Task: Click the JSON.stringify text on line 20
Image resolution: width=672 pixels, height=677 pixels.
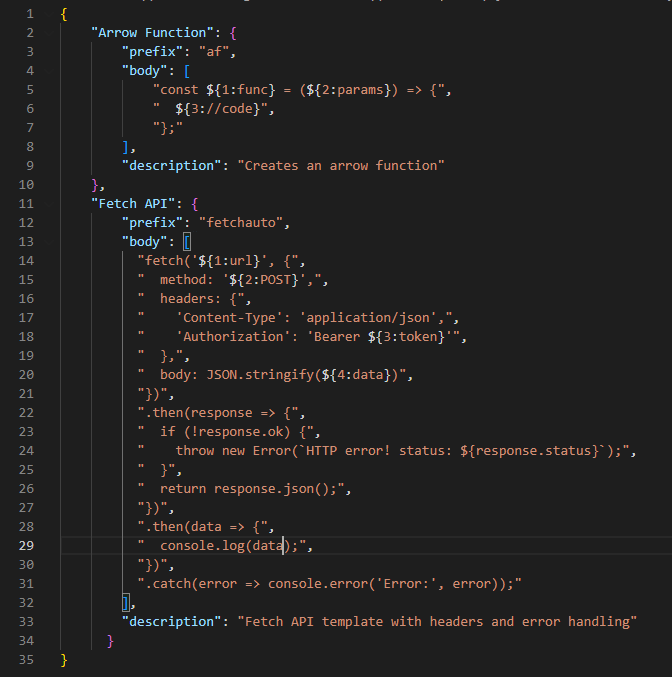Action: [x=260, y=375]
